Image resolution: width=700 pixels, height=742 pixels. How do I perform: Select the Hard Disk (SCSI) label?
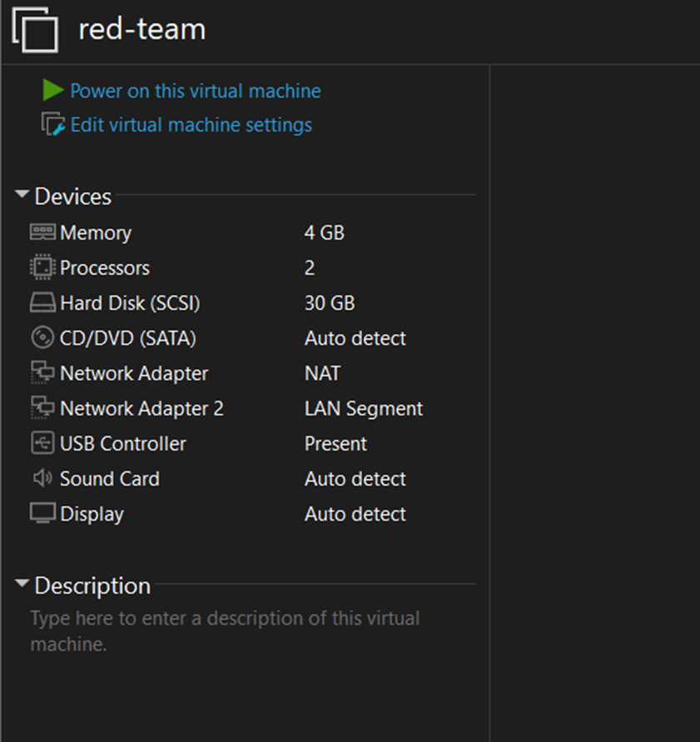point(130,303)
